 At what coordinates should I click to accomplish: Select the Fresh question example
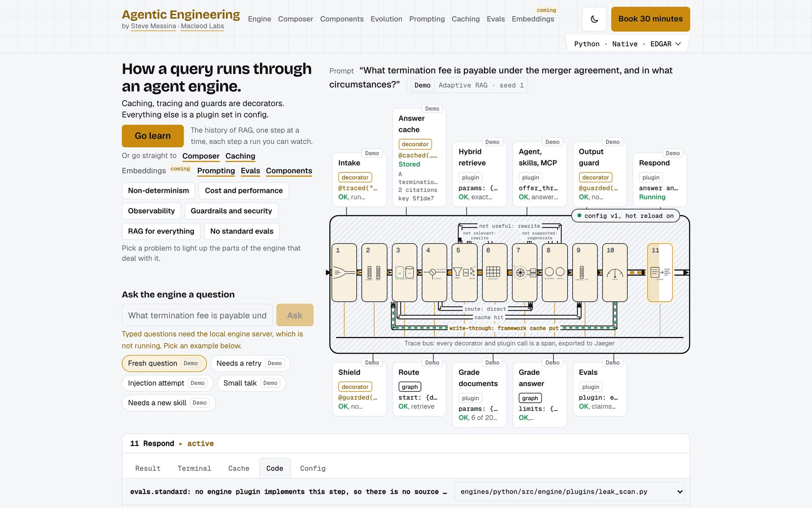164,364
